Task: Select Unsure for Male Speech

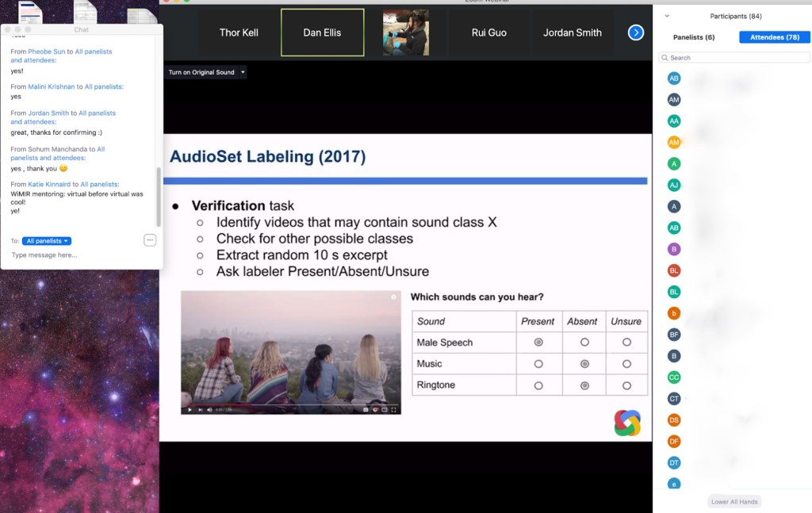Action: tap(626, 343)
